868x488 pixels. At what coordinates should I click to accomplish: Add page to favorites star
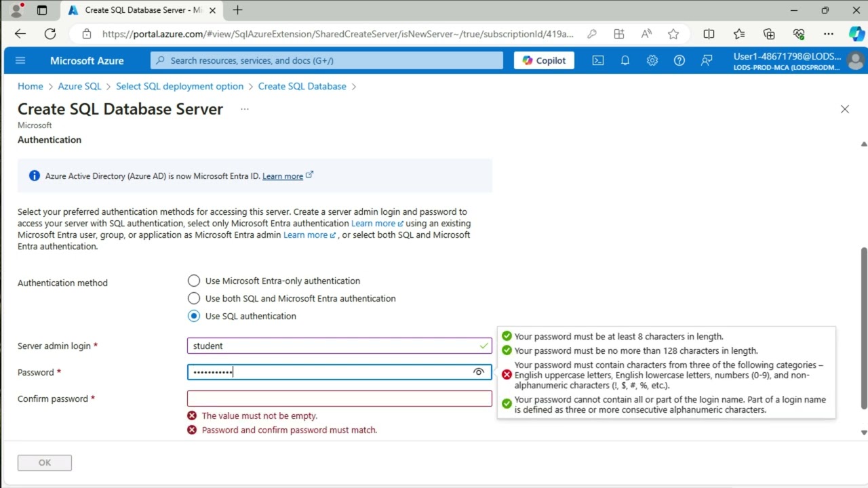pyautogui.click(x=673, y=34)
